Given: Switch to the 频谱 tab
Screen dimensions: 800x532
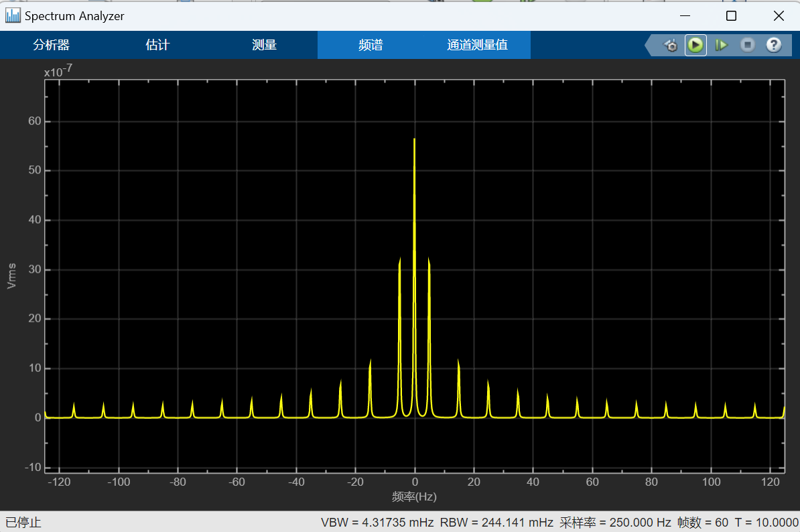Looking at the screenshot, I should [371, 45].
